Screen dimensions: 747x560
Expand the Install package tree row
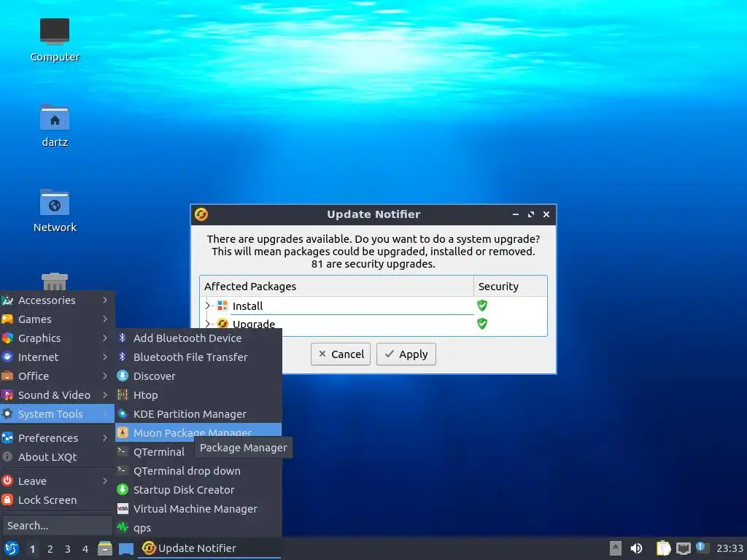tap(208, 306)
